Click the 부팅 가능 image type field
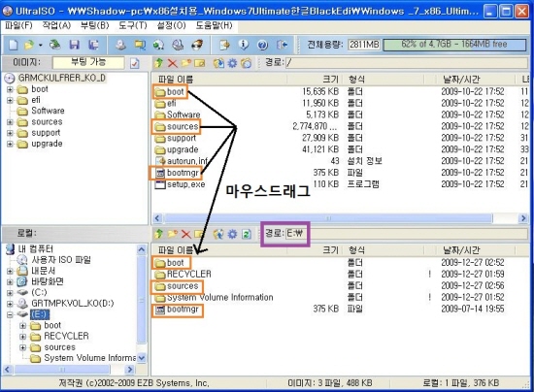Screen dimensions: 534x392 pyautogui.click(x=88, y=63)
